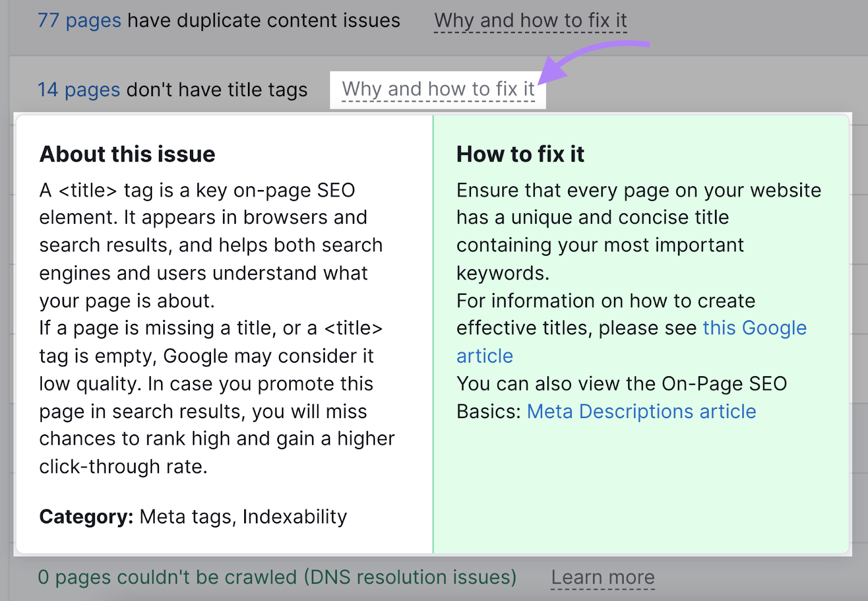Screen dimensions: 868x601
Task: Open the "77 pages" duplicate content link
Action: pyautogui.click(x=79, y=21)
